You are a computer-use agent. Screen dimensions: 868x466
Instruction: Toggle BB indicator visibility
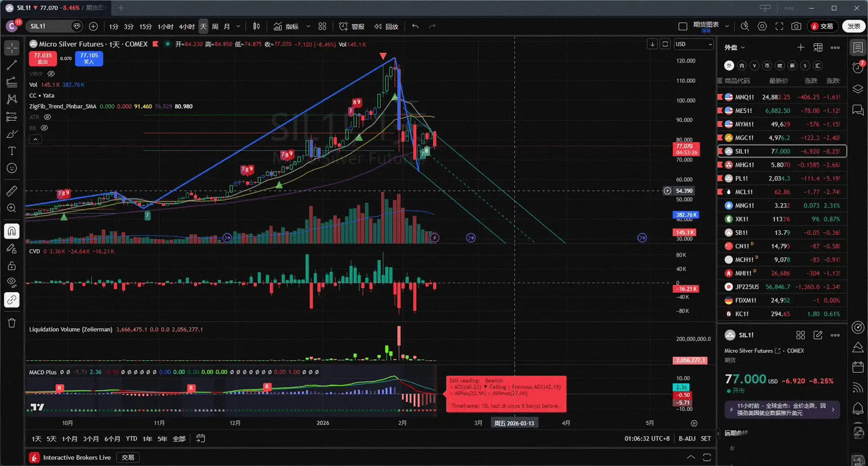(44, 128)
